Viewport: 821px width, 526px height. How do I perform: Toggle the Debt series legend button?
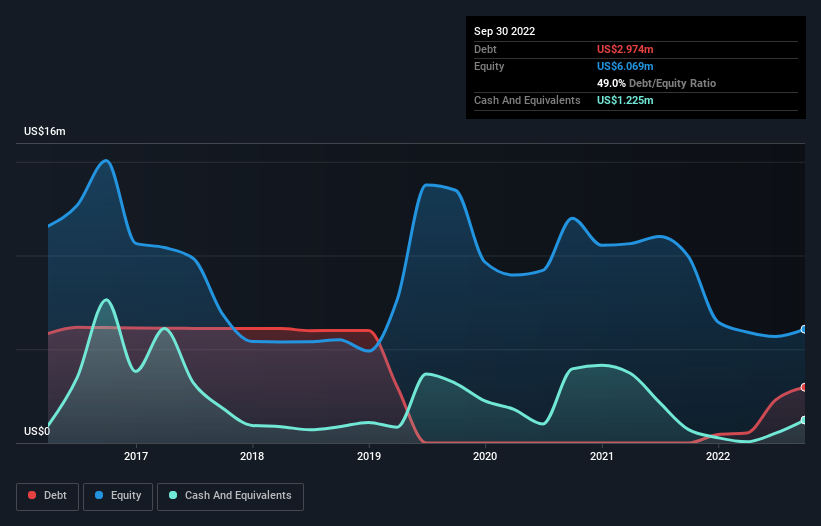tap(47, 496)
